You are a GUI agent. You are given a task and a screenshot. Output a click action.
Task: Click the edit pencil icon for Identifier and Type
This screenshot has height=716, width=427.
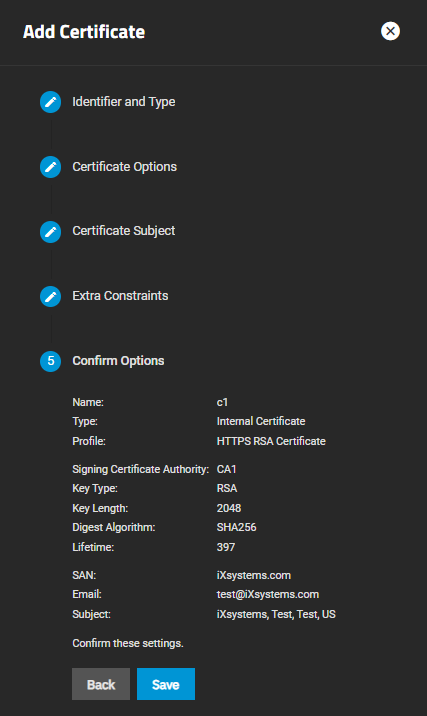point(50,102)
